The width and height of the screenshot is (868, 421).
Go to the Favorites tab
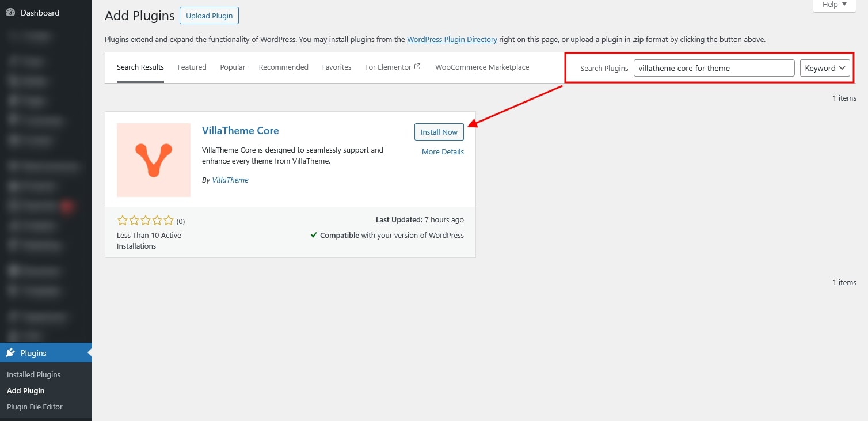pyautogui.click(x=337, y=67)
